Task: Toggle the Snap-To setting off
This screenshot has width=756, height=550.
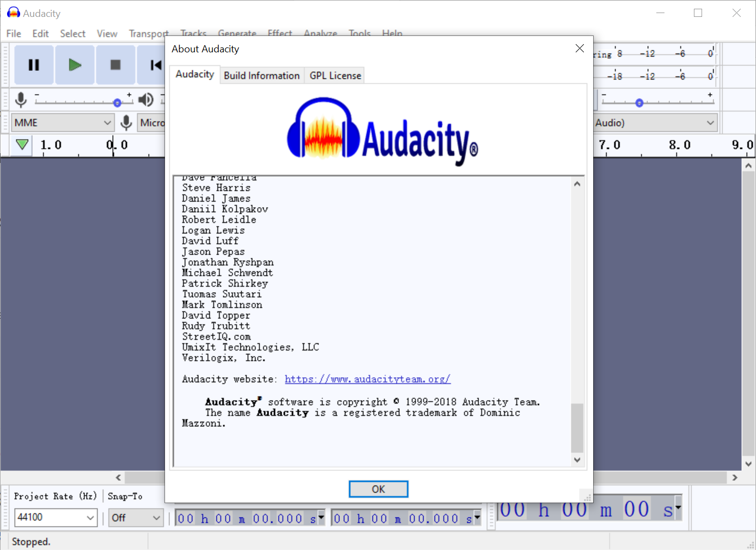Action: 135,518
